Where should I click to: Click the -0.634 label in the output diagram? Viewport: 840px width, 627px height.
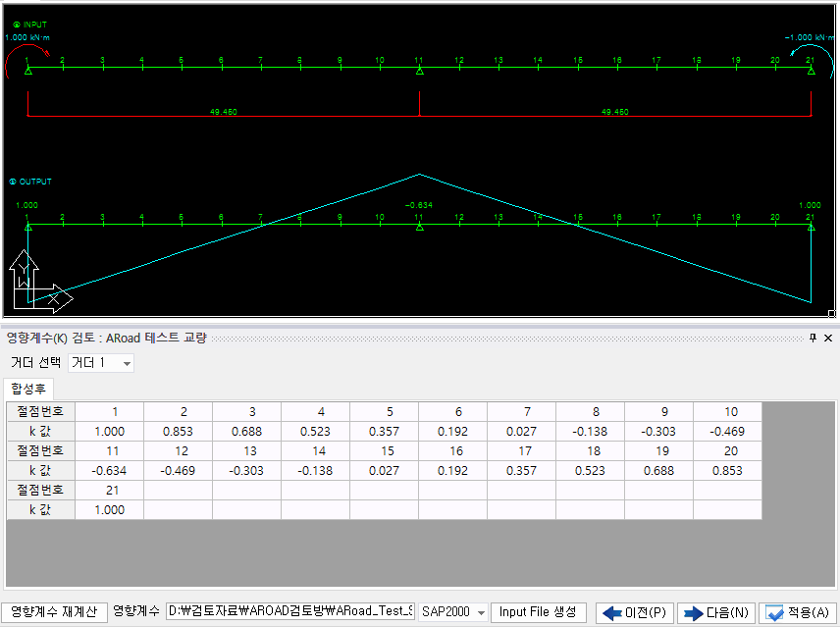(419, 205)
